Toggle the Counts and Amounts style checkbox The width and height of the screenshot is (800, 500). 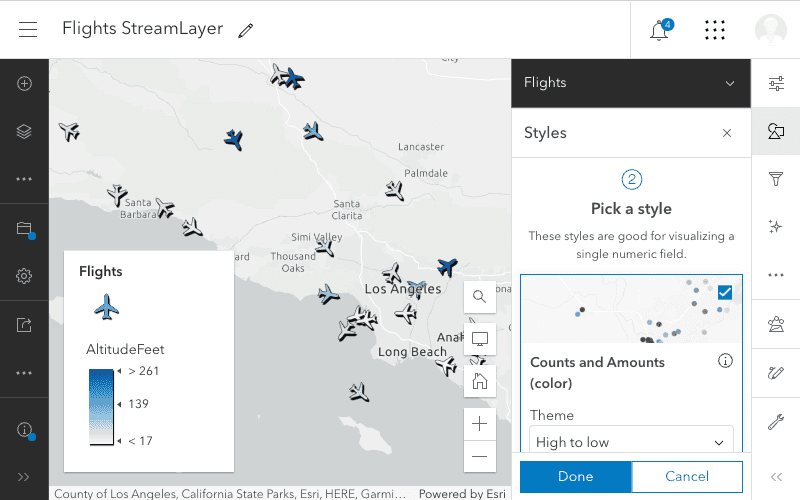point(725,292)
